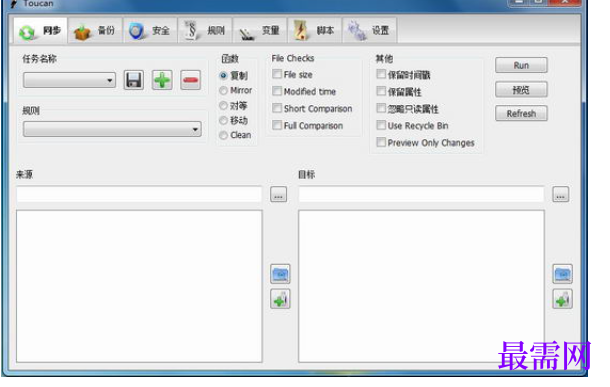Select the 复制 copy function radio

[x=223, y=75]
